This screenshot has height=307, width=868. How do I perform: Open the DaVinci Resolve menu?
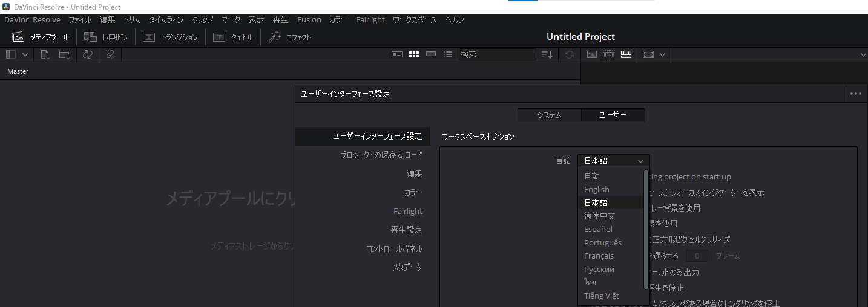32,19
